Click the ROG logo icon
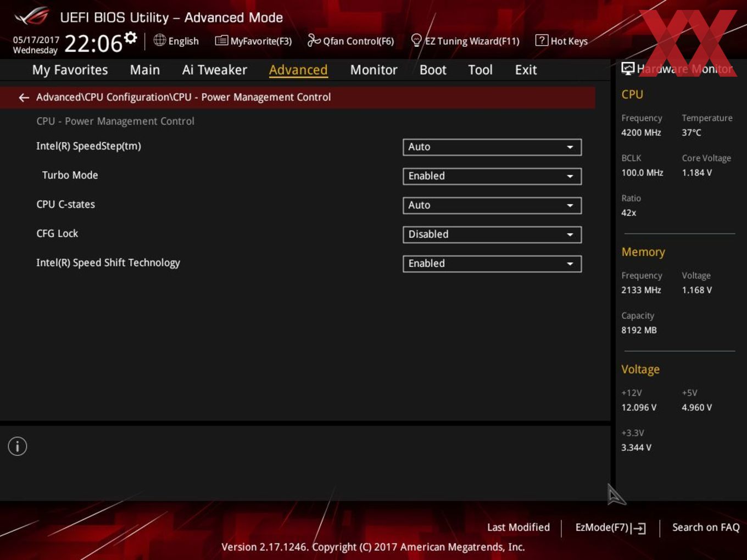747x560 pixels. point(32,16)
